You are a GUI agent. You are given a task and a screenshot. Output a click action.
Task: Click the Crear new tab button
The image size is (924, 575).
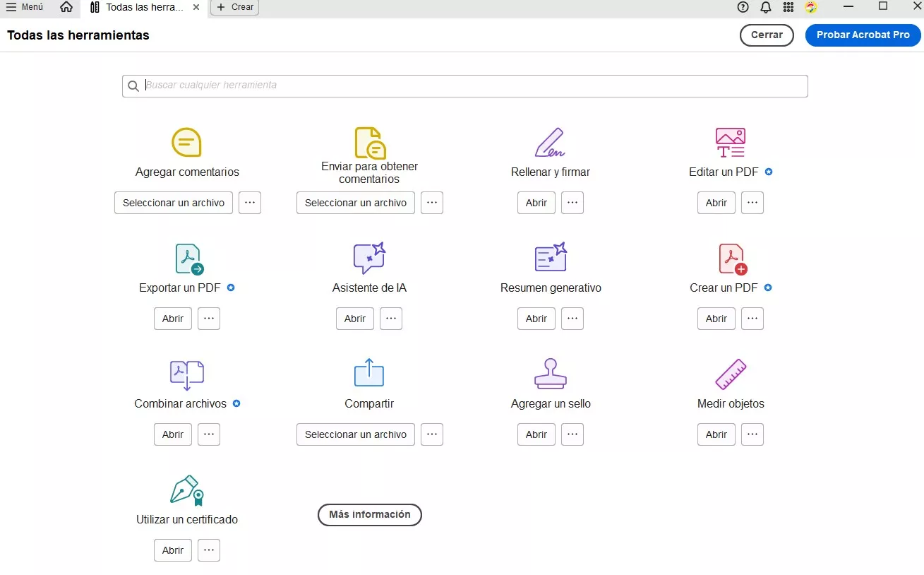(234, 7)
